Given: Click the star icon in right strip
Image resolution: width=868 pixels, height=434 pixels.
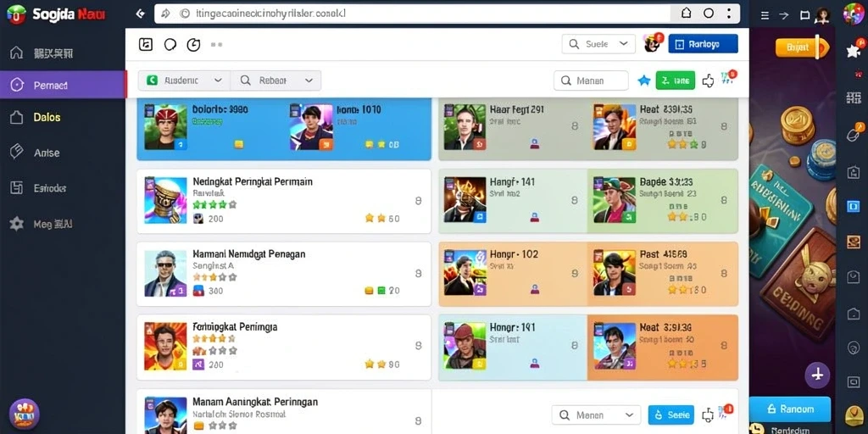Looking at the screenshot, I should (x=853, y=51).
